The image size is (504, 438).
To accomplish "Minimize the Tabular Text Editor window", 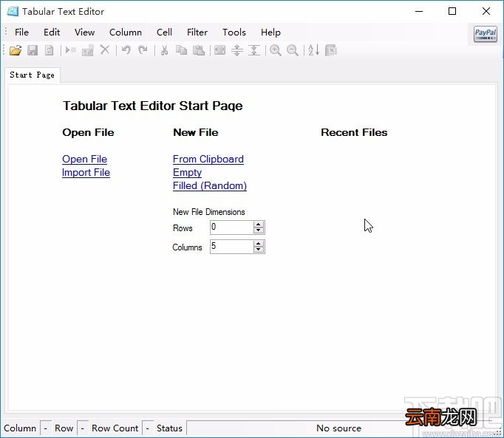I will point(419,11).
